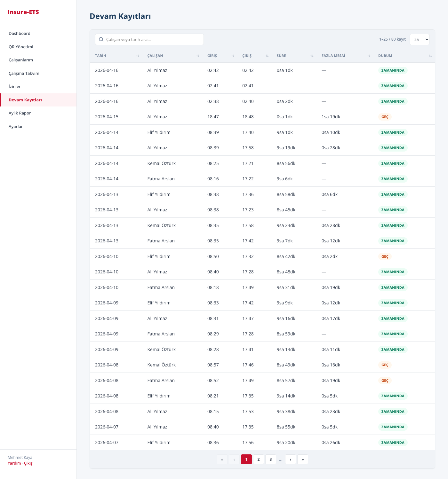The height and width of the screenshot is (479, 448).
Task: Open the page size dropdown showing 25
Action: coord(420,39)
